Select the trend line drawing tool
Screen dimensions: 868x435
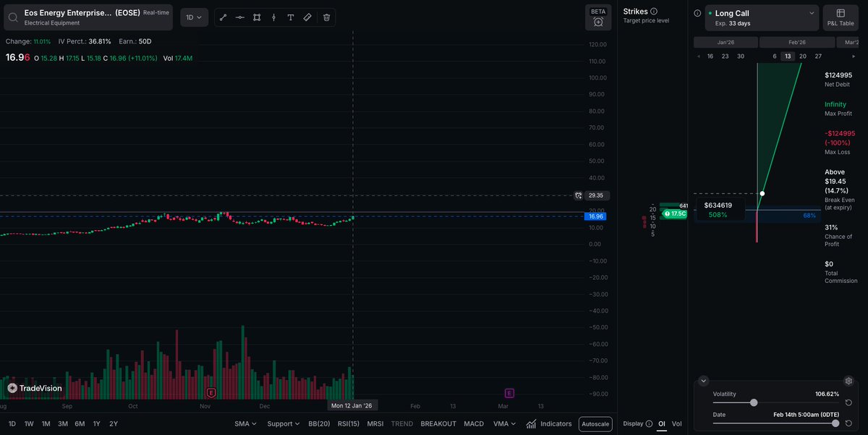[x=224, y=17]
